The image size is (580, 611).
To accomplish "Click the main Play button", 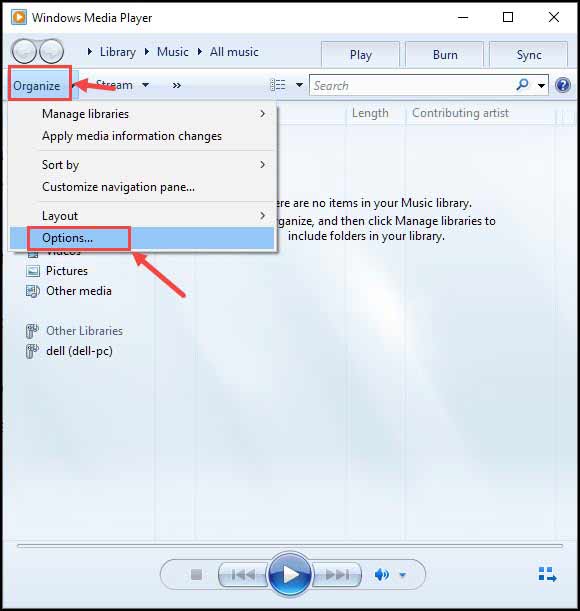I will (290, 574).
